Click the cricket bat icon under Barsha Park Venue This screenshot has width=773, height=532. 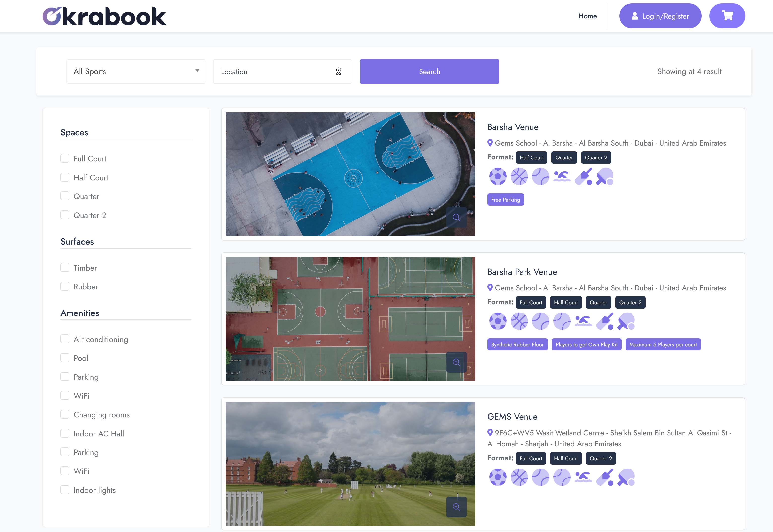[604, 321]
